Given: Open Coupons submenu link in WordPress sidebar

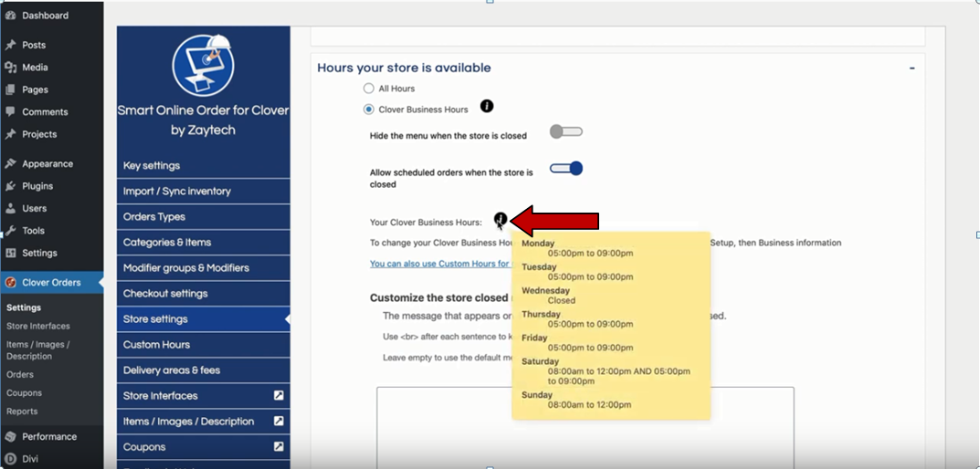Looking at the screenshot, I should (x=25, y=393).
